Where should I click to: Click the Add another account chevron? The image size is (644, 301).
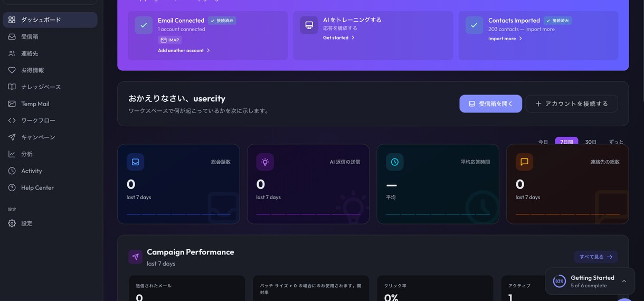click(x=209, y=51)
